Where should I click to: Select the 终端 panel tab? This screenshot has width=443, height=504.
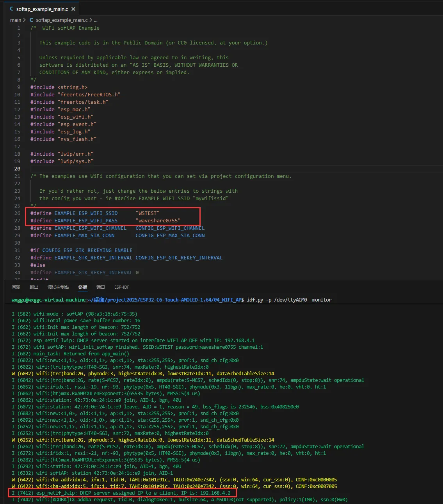click(83, 287)
